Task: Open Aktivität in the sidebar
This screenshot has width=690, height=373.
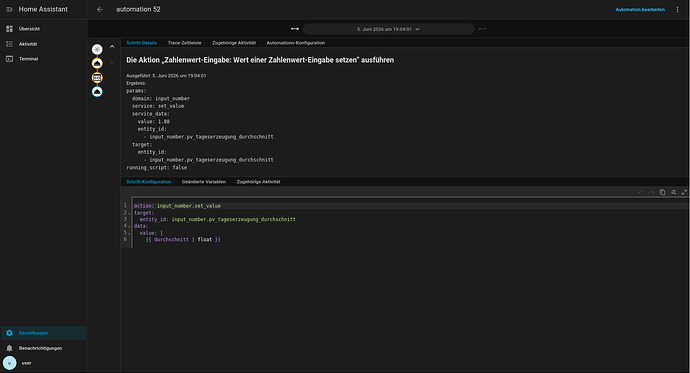Action: point(28,44)
